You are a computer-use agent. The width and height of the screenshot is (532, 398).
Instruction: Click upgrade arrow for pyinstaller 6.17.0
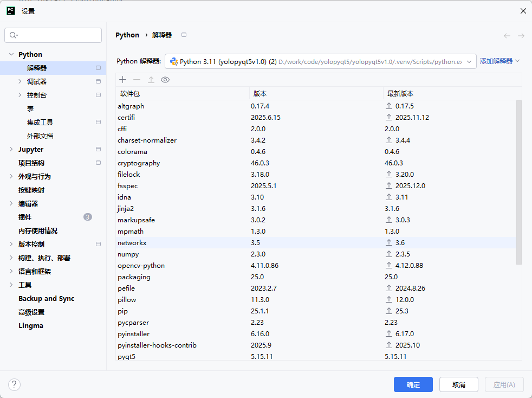(389, 334)
